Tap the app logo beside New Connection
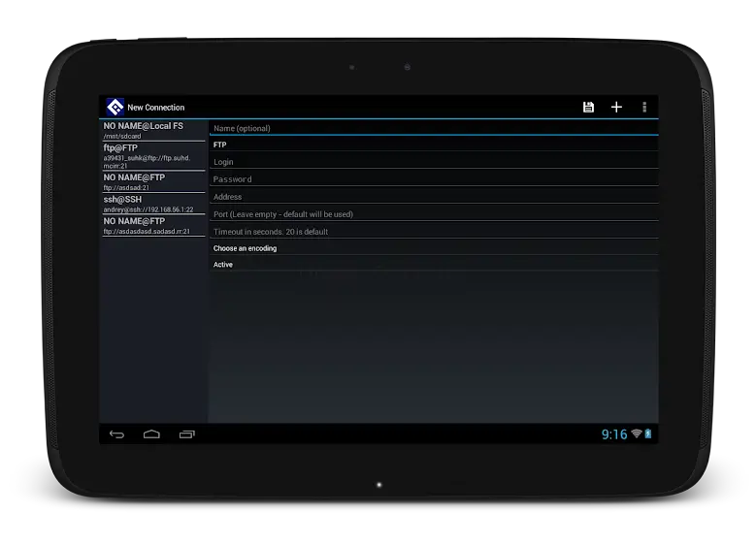The width and height of the screenshot is (756, 545). pyautogui.click(x=115, y=107)
